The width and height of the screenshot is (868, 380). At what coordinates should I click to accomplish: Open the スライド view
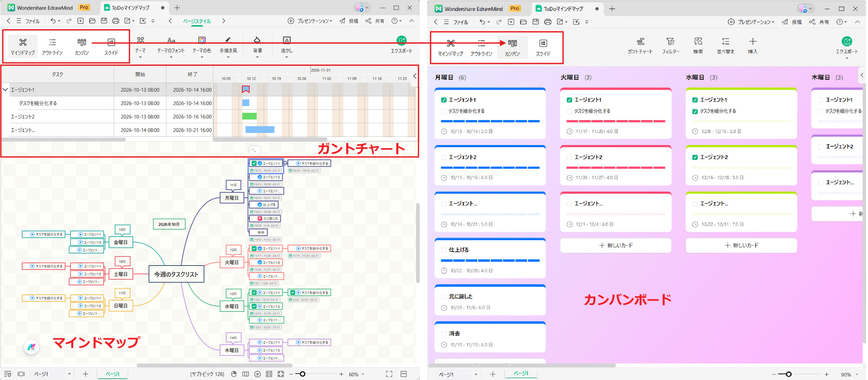[111, 46]
